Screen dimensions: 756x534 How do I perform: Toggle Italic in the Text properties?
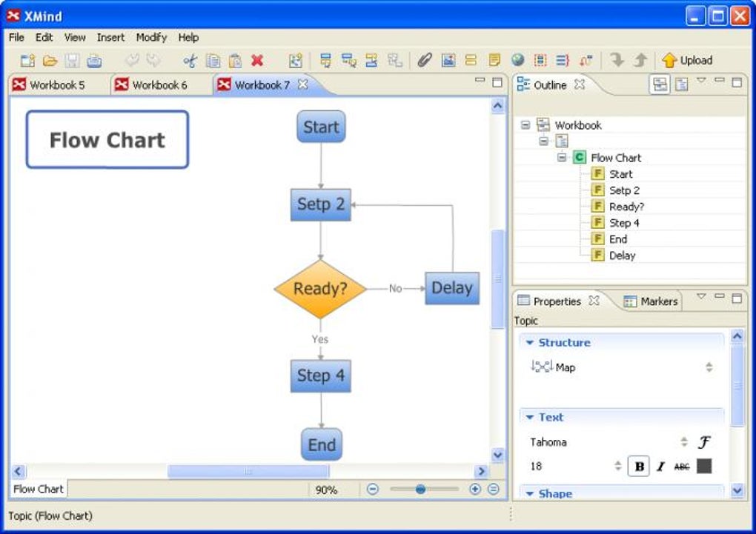click(660, 466)
